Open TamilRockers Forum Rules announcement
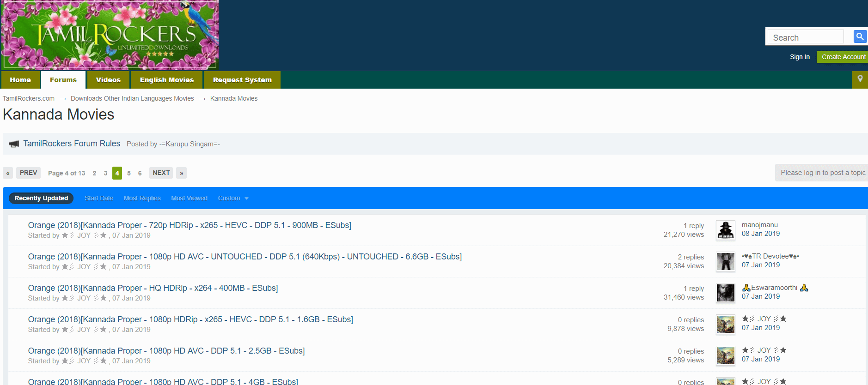The width and height of the screenshot is (868, 385). (72, 144)
